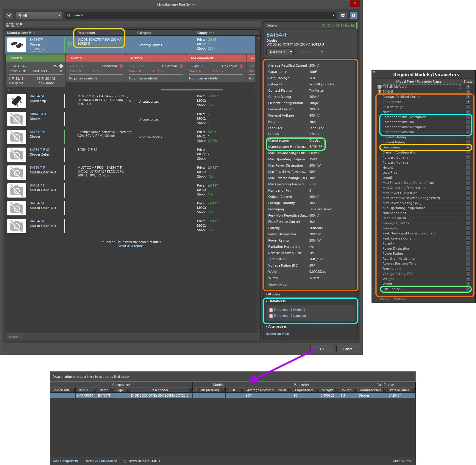Toggle Show checkbox for Part Choice 1

468,289
